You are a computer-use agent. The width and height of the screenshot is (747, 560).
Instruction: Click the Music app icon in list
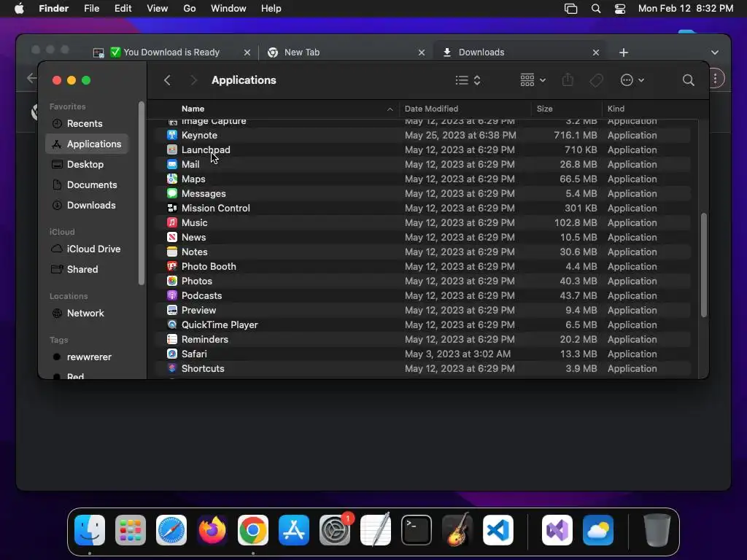click(x=172, y=223)
